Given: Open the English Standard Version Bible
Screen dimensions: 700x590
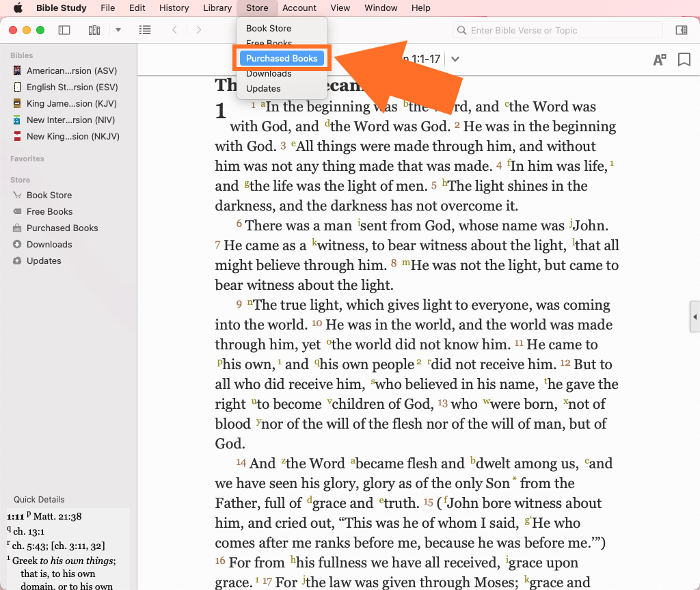Looking at the screenshot, I should point(72,87).
